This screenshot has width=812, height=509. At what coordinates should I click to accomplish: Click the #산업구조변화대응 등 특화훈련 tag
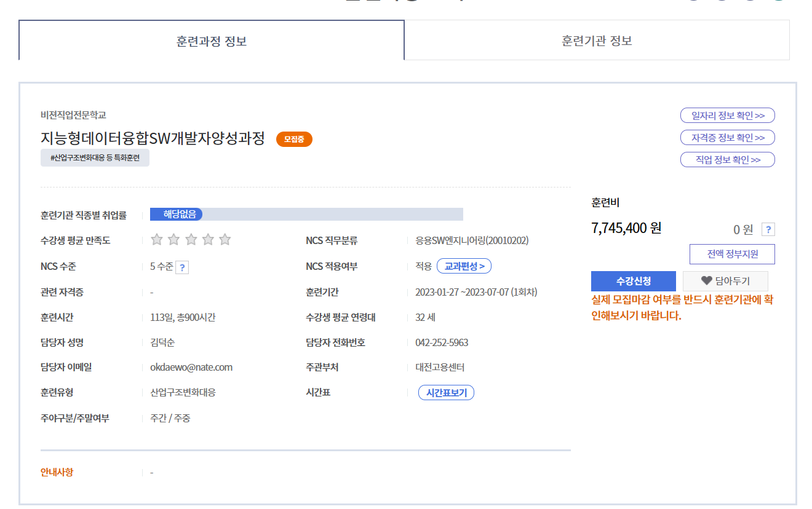point(95,158)
